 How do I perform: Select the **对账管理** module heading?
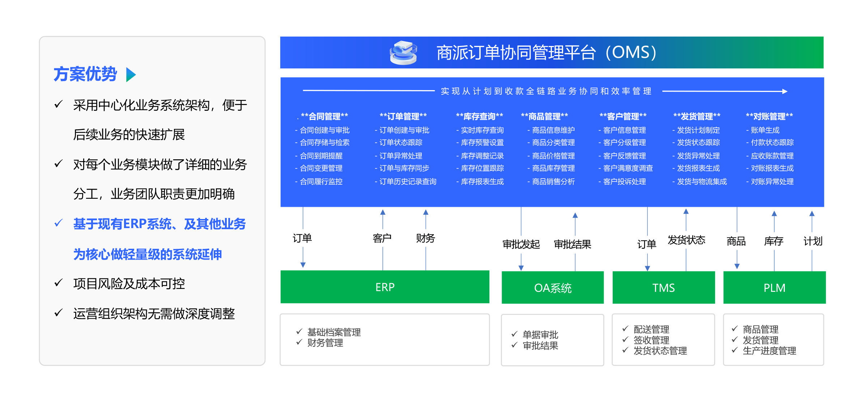[769, 116]
